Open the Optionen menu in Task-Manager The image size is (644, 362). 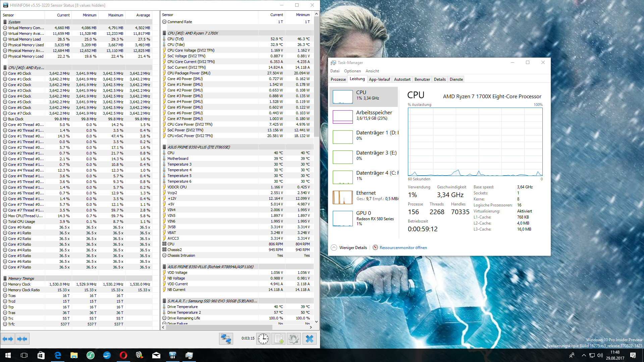pos(352,71)
